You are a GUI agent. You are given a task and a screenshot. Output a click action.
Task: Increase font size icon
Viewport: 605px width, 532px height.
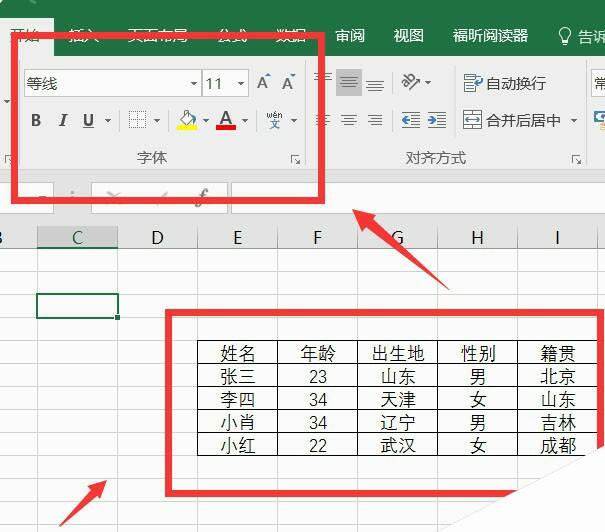[x=264, y=82]
